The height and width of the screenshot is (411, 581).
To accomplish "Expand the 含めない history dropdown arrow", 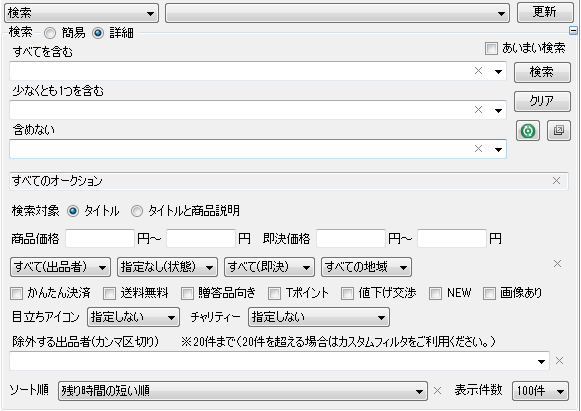I will pos(498,149).
